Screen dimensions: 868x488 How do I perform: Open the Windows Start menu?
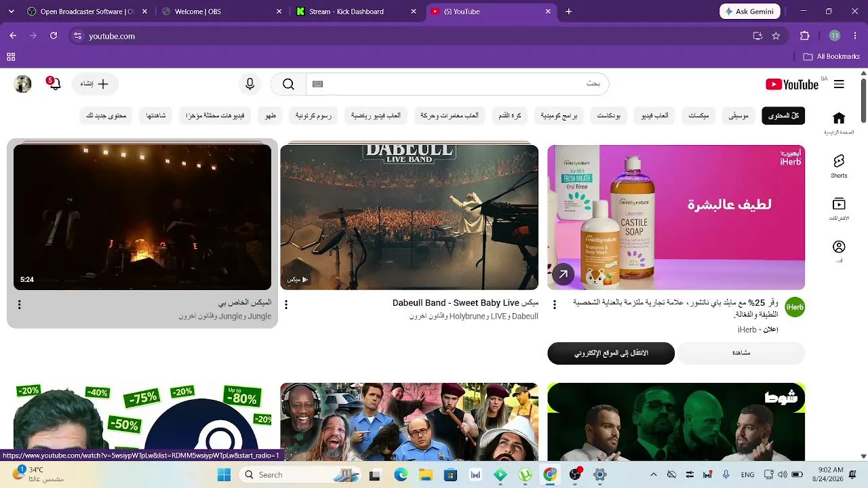[224, 474]
